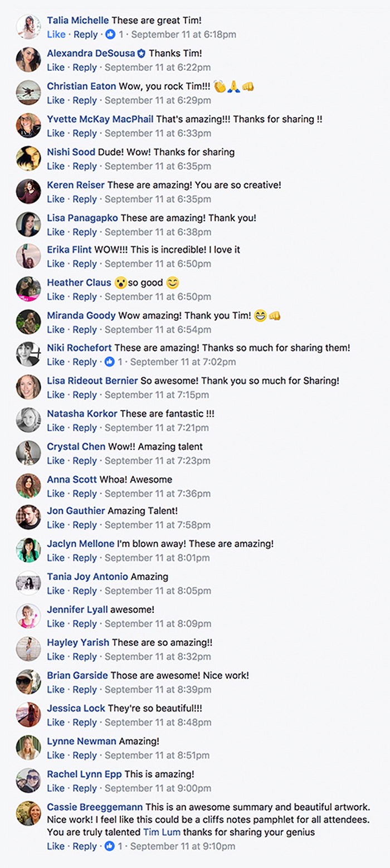Image resolution: width=390 pixels, height=868 pixels.
Task: Open Keren Reiser's profile name link
Action: point(76,185)
